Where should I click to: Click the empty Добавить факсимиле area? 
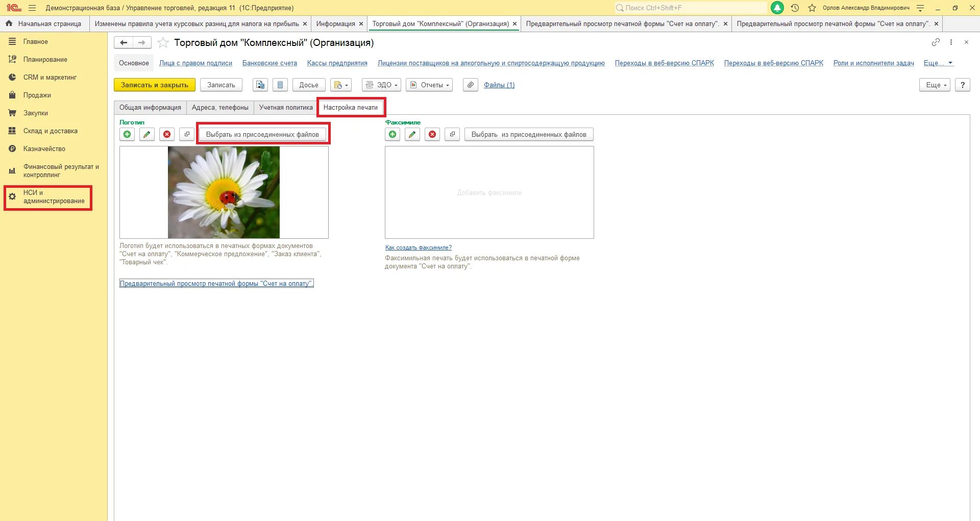pyautogui.click(x=489, y=192)
